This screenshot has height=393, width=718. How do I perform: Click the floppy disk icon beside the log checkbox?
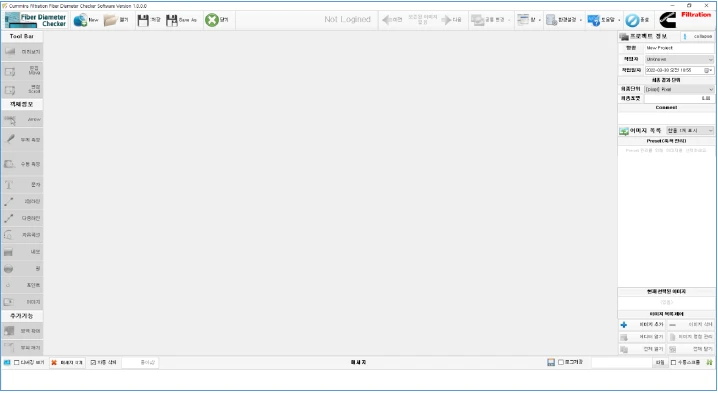551,362
